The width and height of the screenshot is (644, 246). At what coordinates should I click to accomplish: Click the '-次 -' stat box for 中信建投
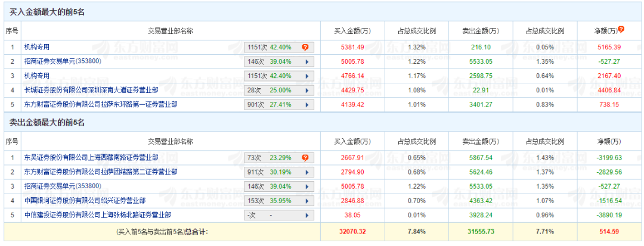pos(279,215)
